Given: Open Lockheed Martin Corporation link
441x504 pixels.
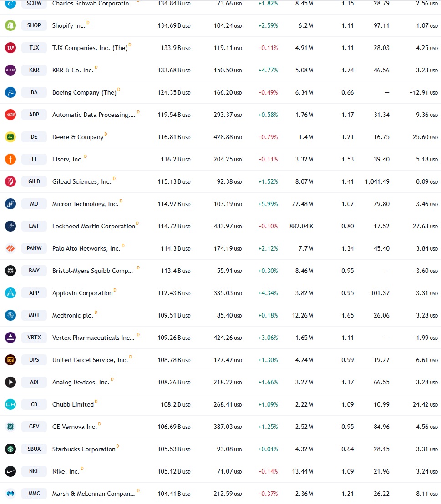Looking at the screenshot, I should [x=94, y=226].
